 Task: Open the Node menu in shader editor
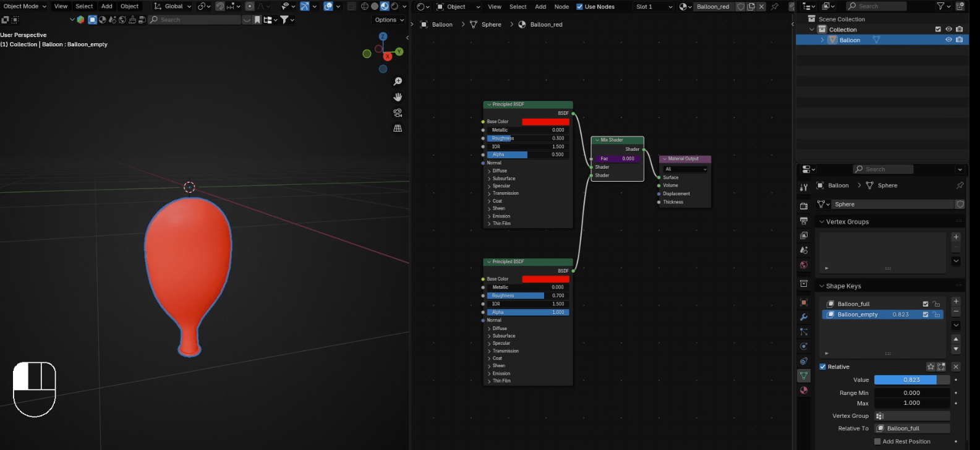561,7
